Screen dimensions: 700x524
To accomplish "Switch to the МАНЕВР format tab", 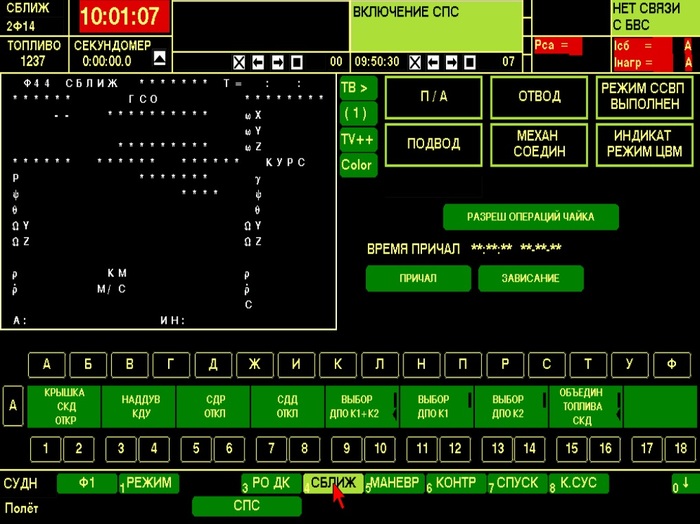I will (x=393, y=484).
